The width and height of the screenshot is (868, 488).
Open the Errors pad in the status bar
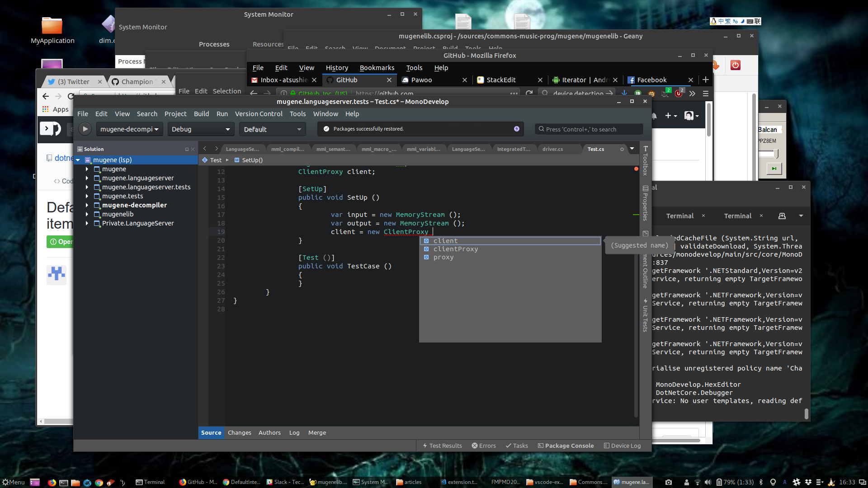[483, 446]
